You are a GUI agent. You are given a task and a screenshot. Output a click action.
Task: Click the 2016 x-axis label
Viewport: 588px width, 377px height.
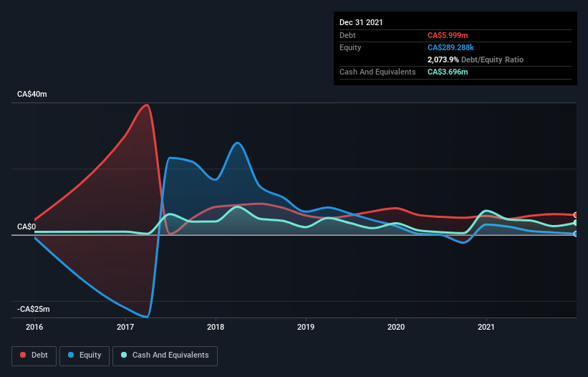click(34, 327)
